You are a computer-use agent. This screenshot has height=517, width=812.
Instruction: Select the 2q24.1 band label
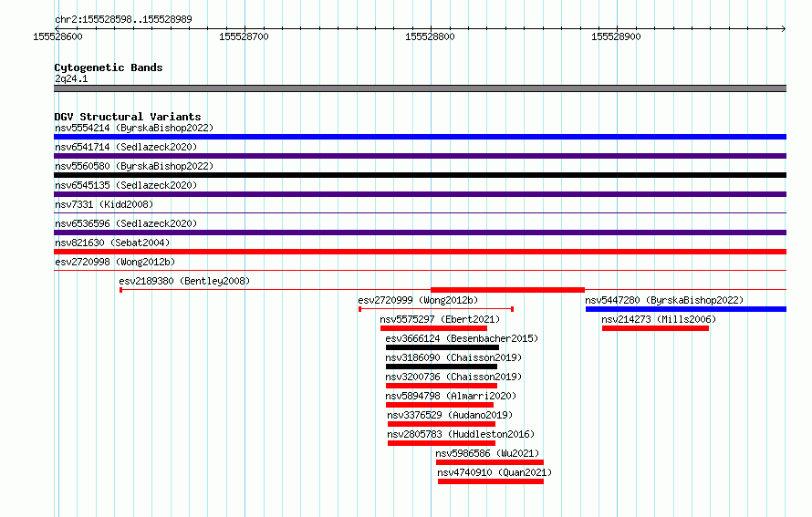tap(71, 78)
